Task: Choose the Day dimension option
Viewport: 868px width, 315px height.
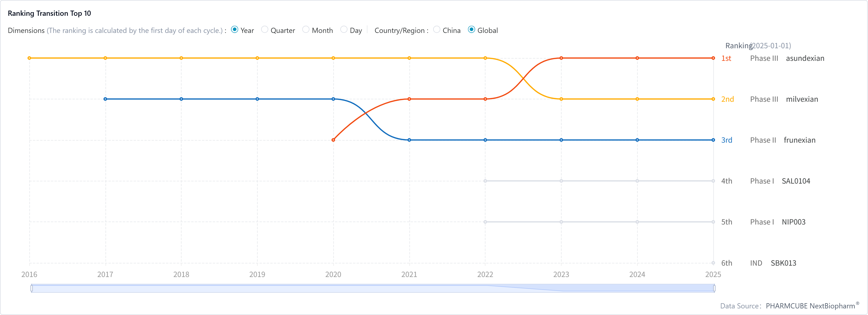Action: click(x=344, y=30)
